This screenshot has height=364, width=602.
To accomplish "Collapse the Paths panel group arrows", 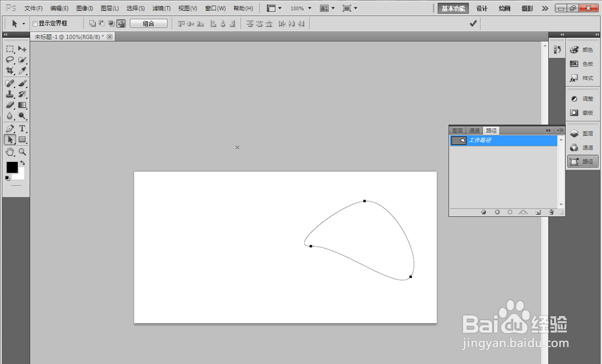I will pyautogui.click(x=548, y=131).
